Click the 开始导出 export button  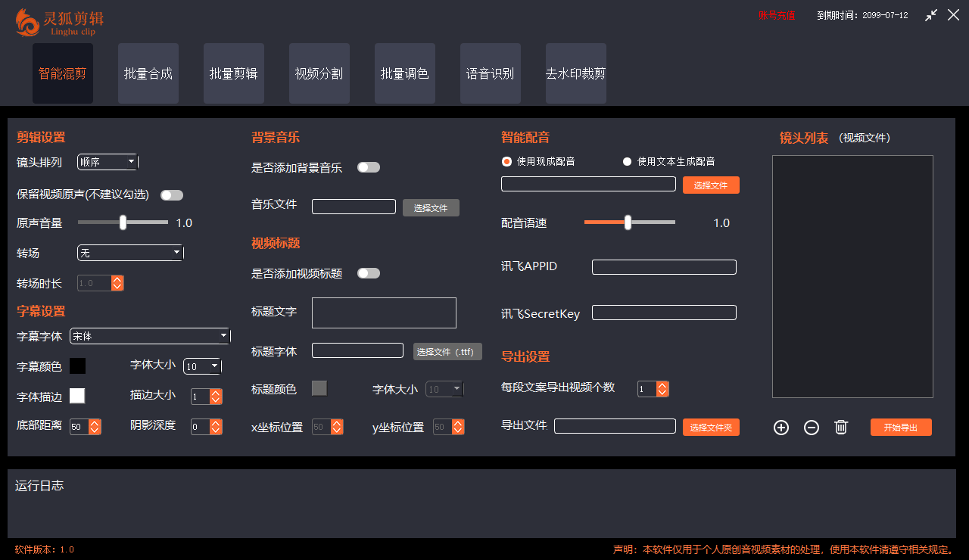(x=900, y=427)
